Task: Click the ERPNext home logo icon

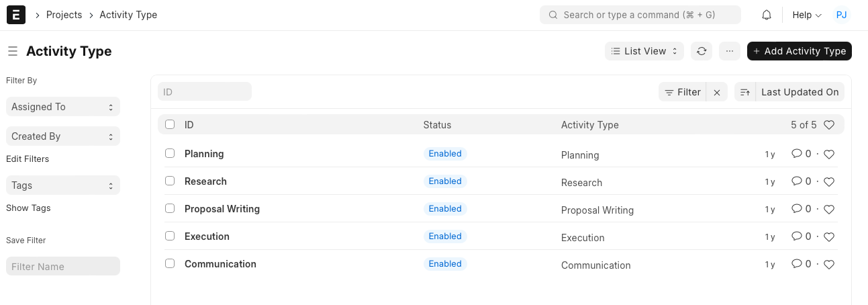Action: click(x=15, y=15)
